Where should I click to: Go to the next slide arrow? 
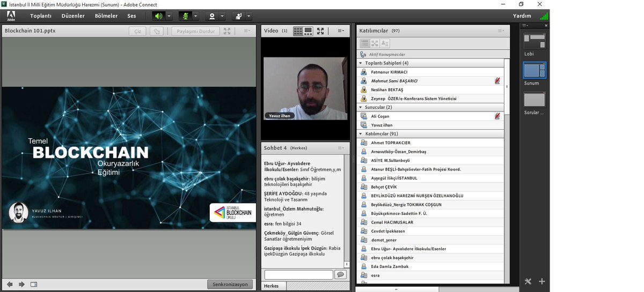coord(21,284)
